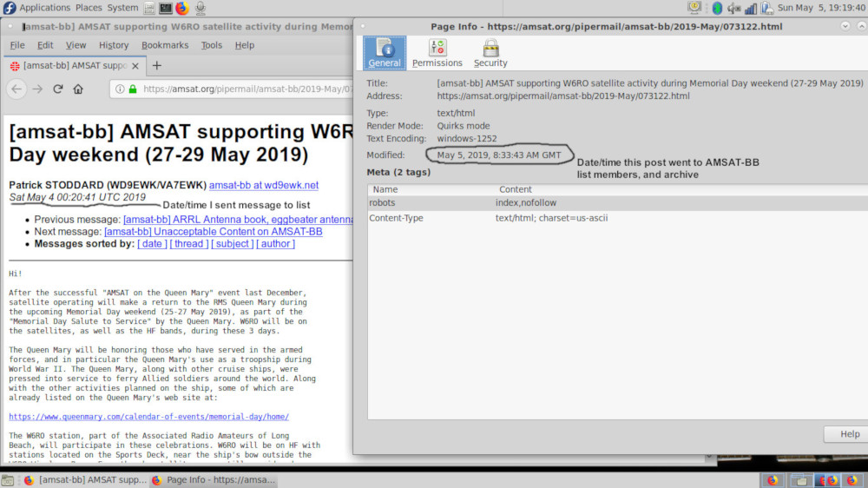Go back with the browser back arrow
The height and width of the screenshot is (488, 868).
click(x=16, y=89)
